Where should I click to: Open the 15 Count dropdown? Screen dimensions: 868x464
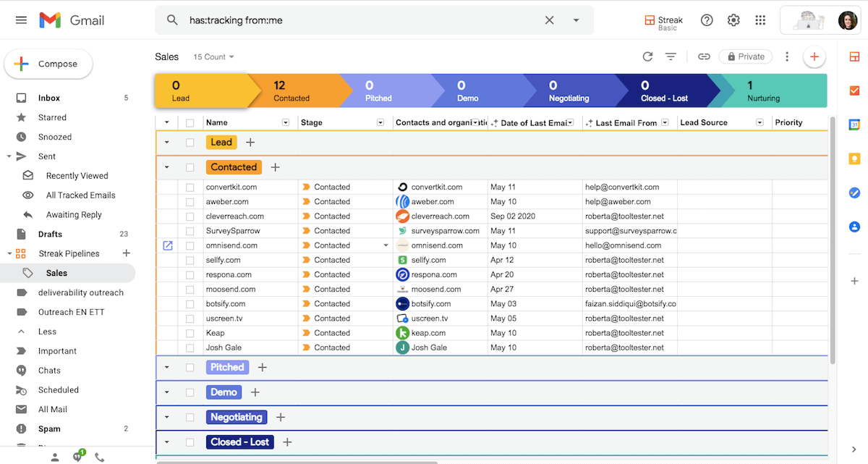tap(213, 56)
